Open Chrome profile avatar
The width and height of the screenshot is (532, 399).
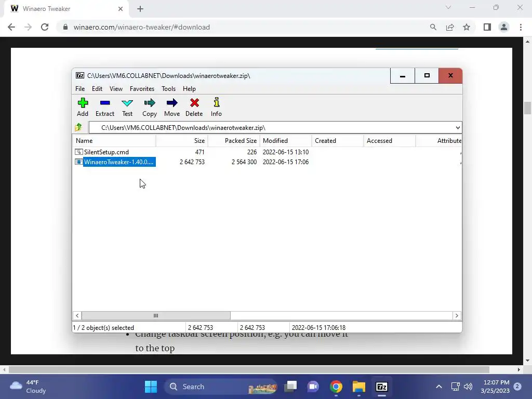coord(504,27)
